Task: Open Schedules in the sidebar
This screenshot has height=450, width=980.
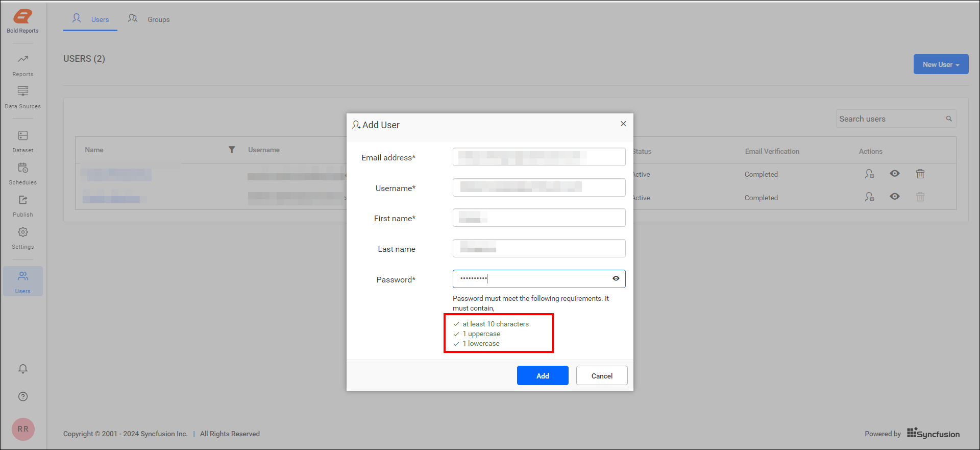Action: point(22,174)
